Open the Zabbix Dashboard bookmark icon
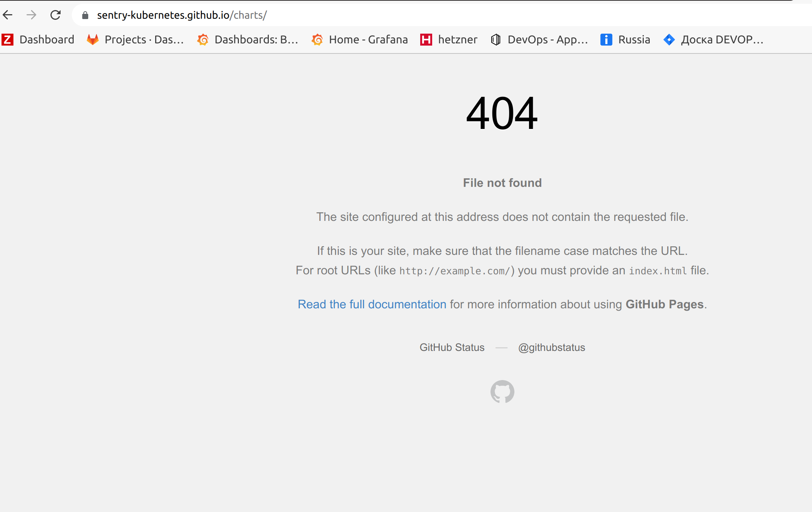Image resolution: width=812 pixels, height=512 pixels. point(7,39)
